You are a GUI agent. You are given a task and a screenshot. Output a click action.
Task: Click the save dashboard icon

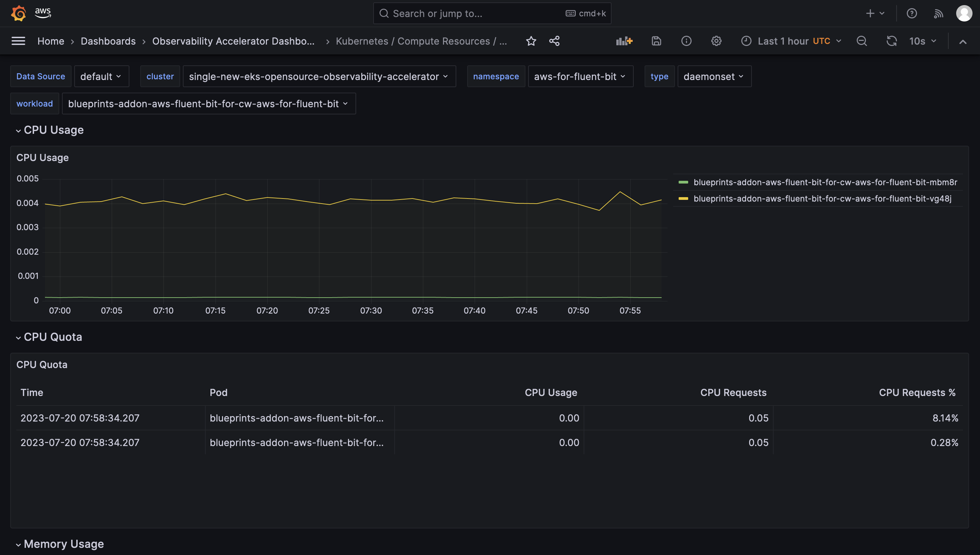click(656, 41)
